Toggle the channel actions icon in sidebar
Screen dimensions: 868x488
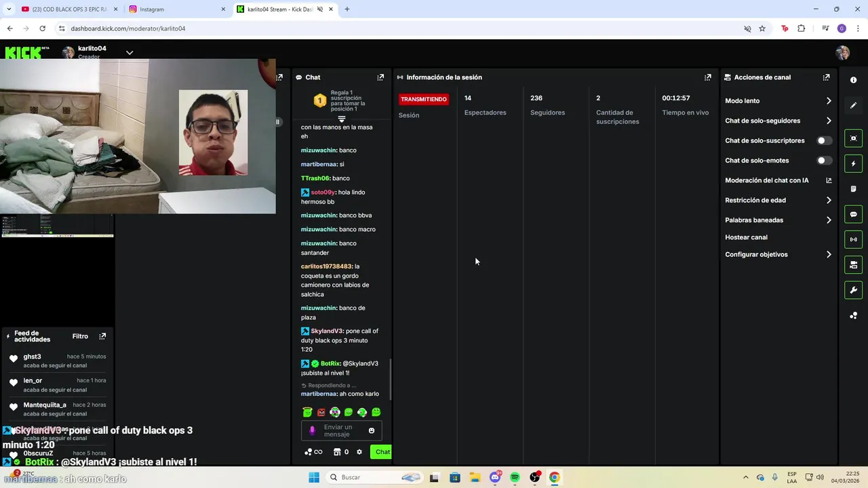point(853,264)
